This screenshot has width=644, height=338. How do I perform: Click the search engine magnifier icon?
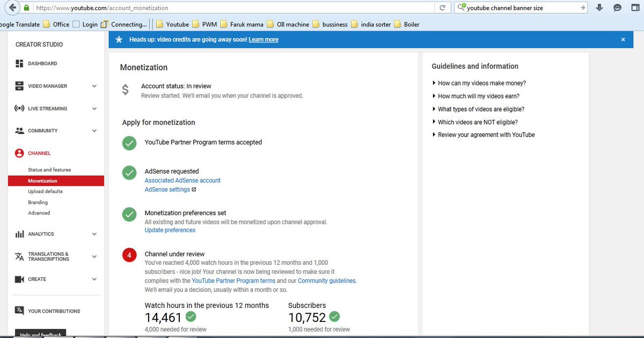coord(461,8)
